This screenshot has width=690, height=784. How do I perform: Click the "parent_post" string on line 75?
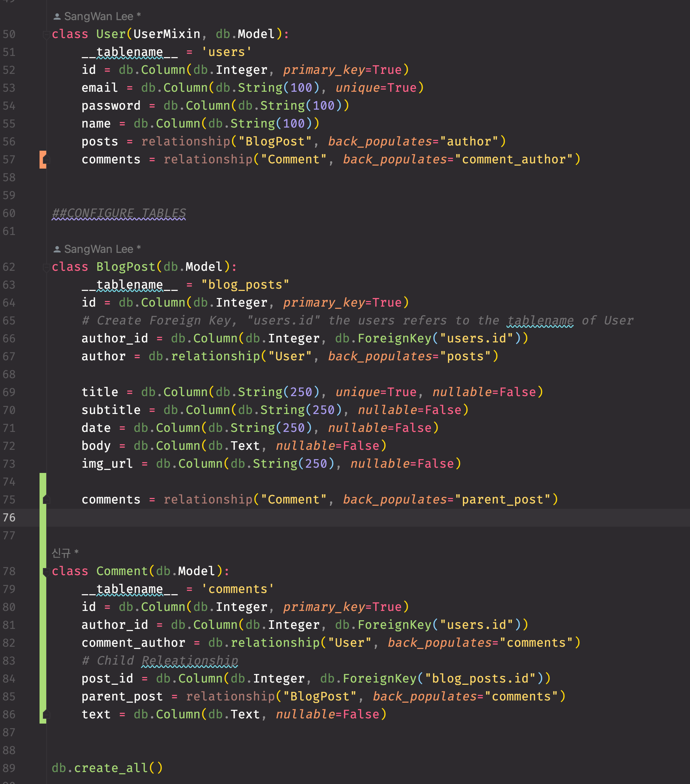click(502, 499)
